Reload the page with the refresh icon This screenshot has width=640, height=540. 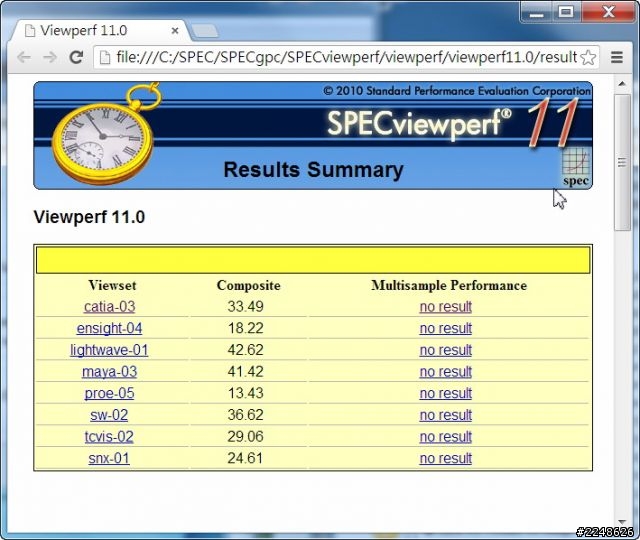coord(76,58)
